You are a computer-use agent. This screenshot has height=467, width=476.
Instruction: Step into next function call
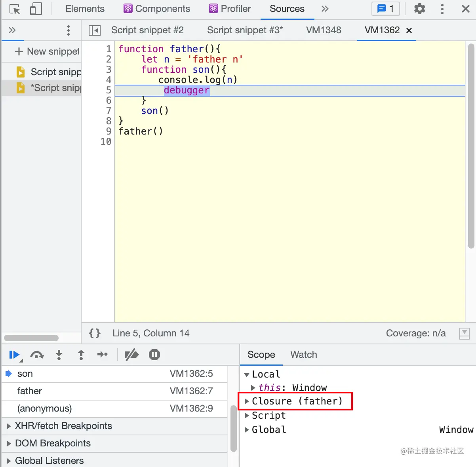click(x=59, y=355)
